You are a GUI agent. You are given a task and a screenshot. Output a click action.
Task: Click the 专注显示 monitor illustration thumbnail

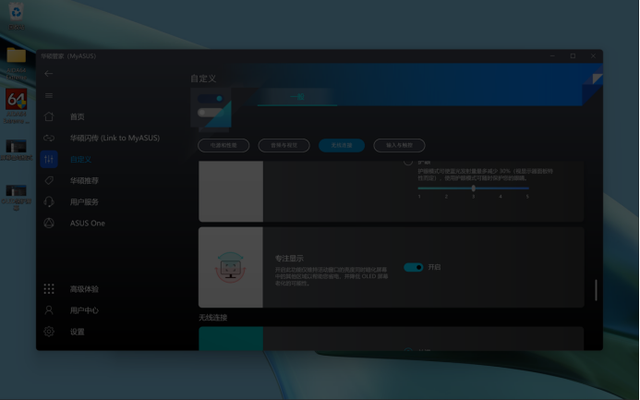(231, 267)
